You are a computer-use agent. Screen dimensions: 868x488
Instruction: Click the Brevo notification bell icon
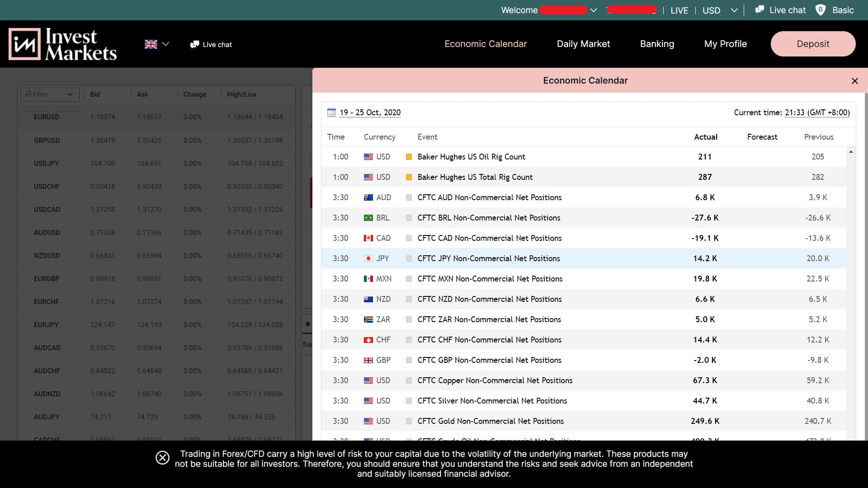click(x=821, y=10)
